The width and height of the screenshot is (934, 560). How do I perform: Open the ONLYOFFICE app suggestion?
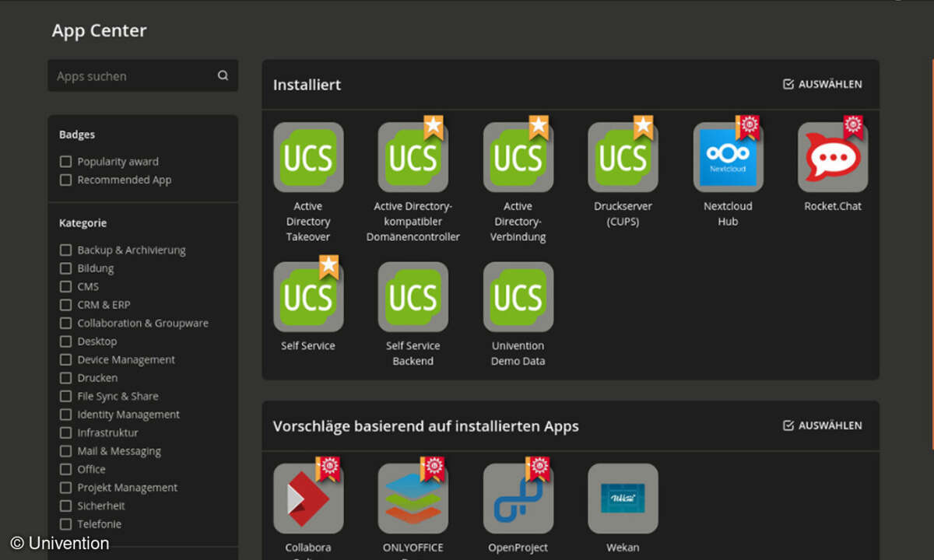413,499
